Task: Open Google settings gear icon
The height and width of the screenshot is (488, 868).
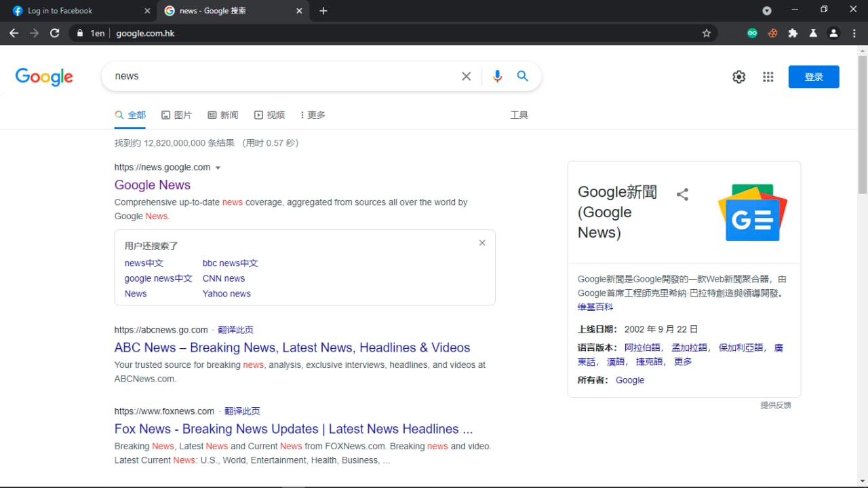Action: click(739, 77)
